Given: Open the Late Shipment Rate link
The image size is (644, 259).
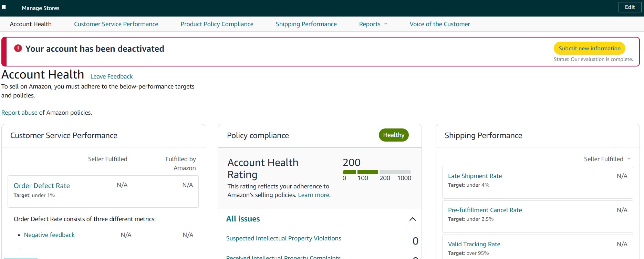Looking at the screenshot, I should point(475,176).
